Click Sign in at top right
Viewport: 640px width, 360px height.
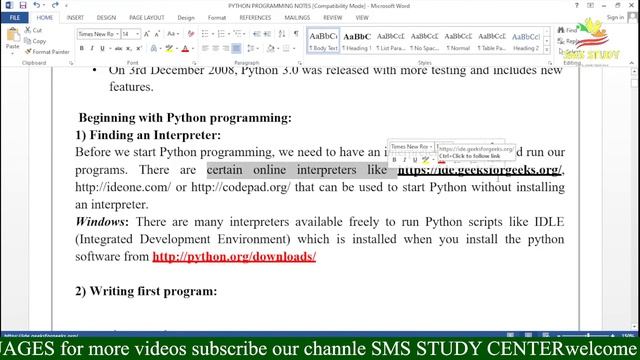(x=615, y=17)
